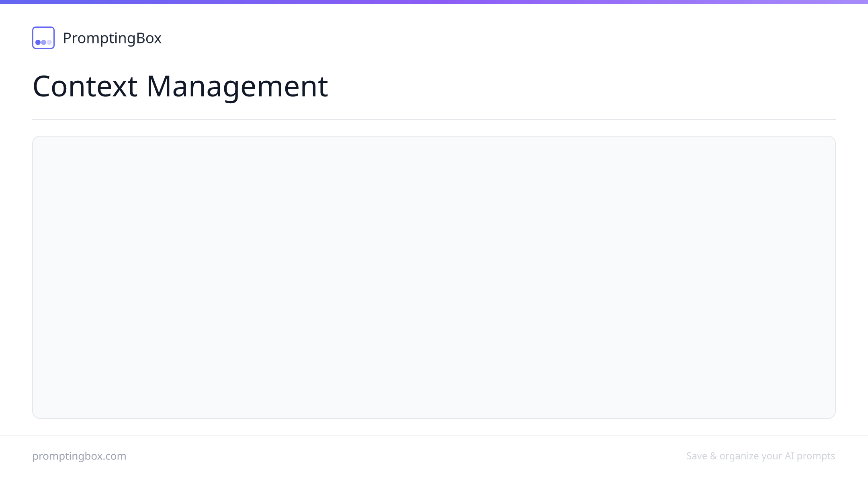868x482 pixels.
Task: Click the word Save in the tagline
Action: coord(697,456)
